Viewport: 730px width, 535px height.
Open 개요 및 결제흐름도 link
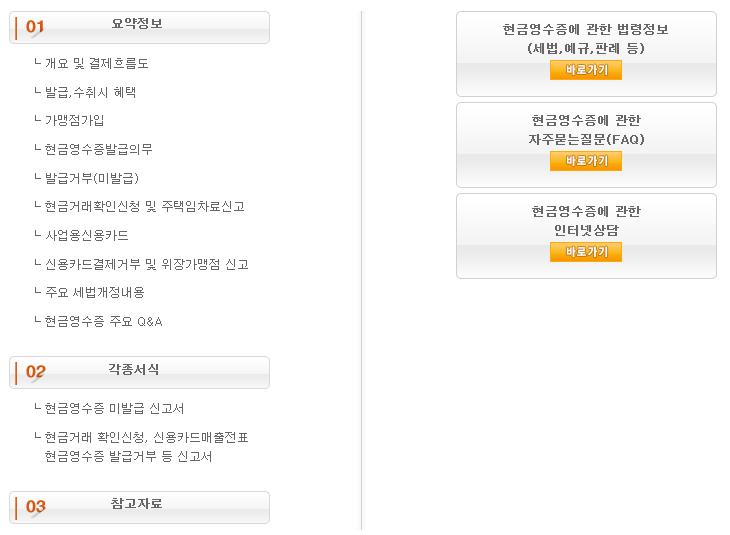96,63
